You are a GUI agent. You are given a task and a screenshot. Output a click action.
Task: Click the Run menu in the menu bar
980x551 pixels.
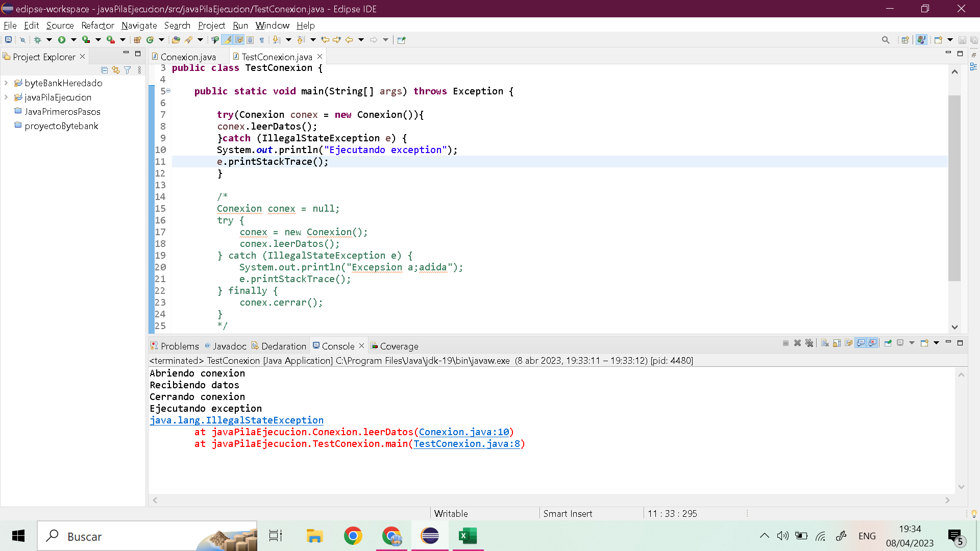(x=240, y=26)
